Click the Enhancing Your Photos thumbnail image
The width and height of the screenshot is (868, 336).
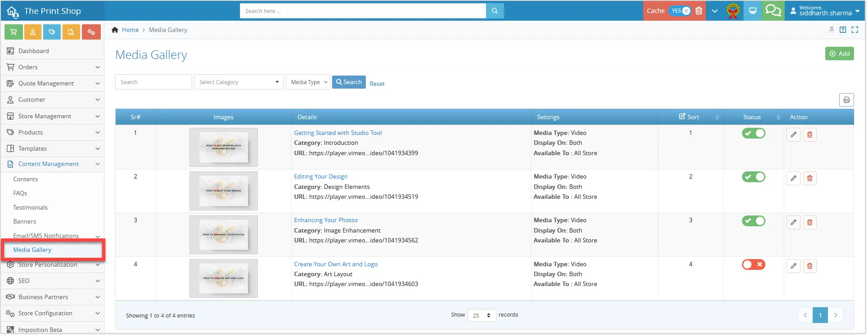pos(224,234)
